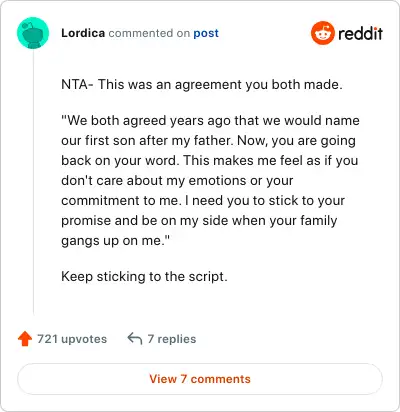Click the 'reddit' wordmark text
The width and height of the screenshot is (400, 412).
point(360,33)
